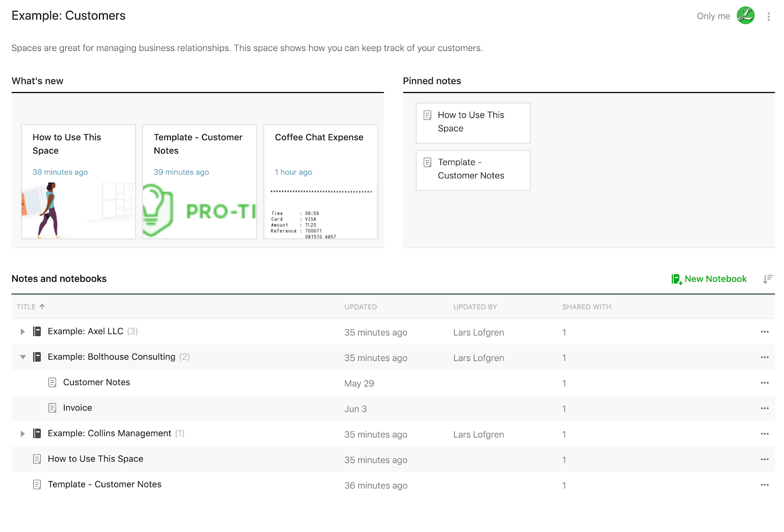The height and width of the screenshot is (532, 784).
Task: Open the Template - Customer Notes PRO-TI thumbnail
Action: (199, 210)
